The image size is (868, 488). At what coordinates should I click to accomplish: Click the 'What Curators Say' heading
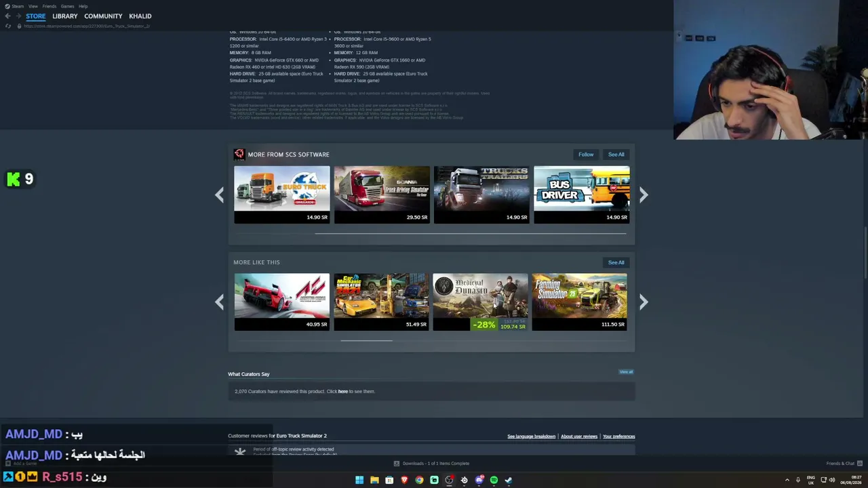point(249,374)
